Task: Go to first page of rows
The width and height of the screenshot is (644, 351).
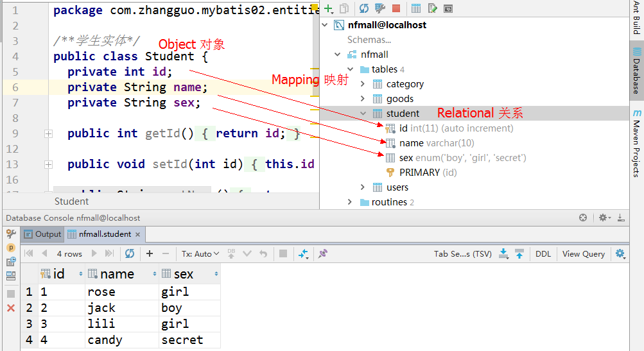Action: (x=29, y=253)
